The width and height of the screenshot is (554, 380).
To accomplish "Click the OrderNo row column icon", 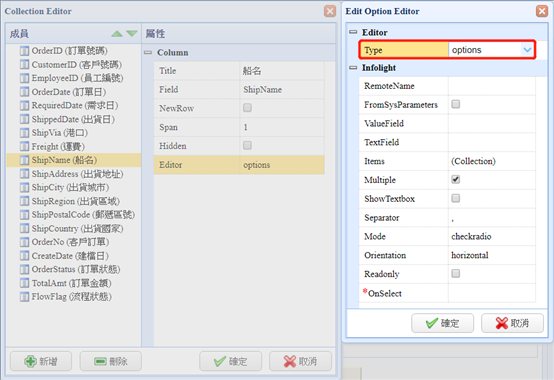I will click(24, 242).
